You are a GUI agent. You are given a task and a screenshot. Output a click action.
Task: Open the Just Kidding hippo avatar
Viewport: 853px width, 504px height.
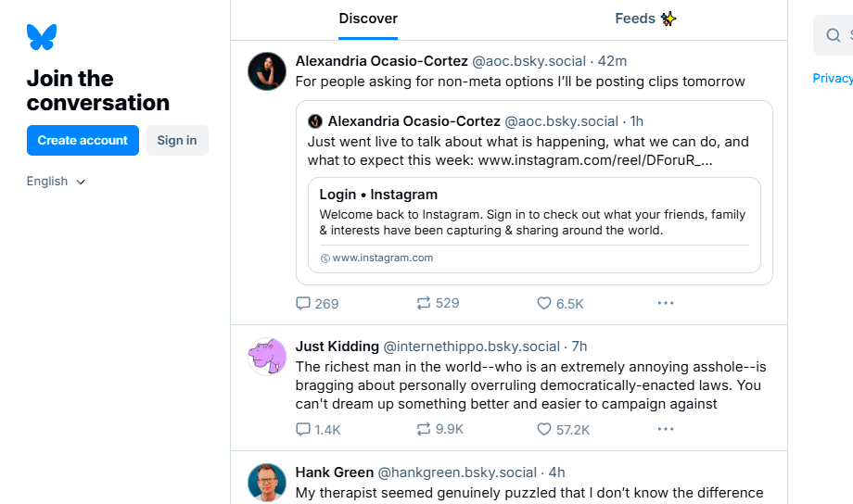point(267,357)
